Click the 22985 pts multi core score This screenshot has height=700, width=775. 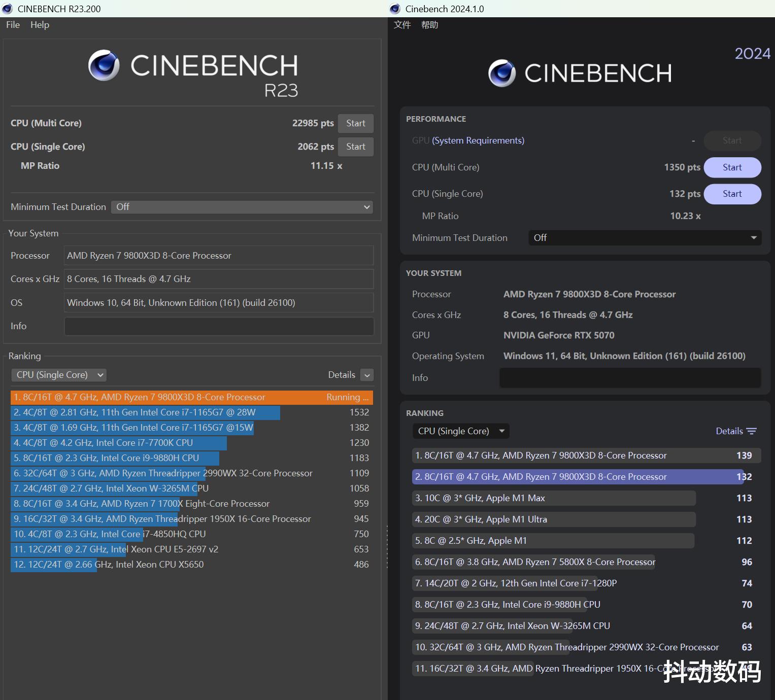coord(313,123)
